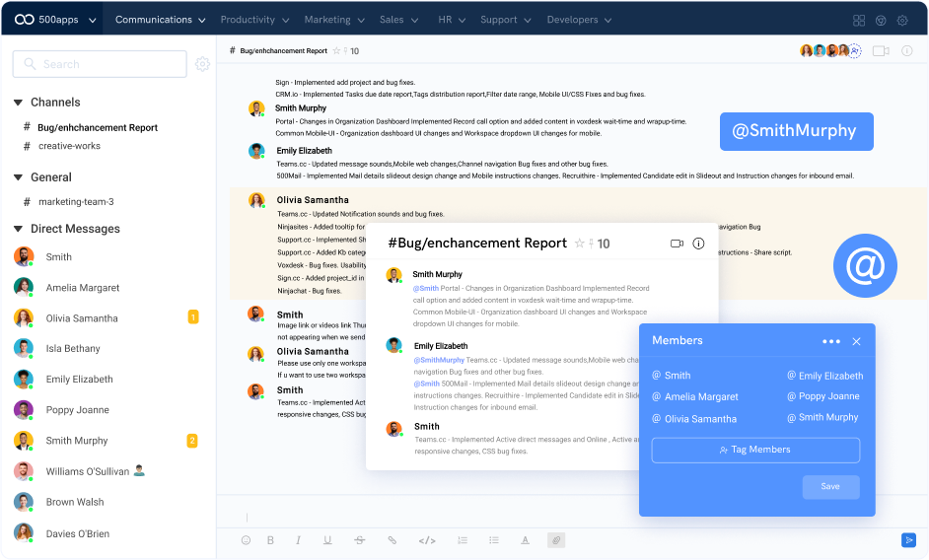Image resolution: width=929 pixels, height=560 pixels.
Task: Toggle strikethrough formatting in the composer
Action: (359, 540)
